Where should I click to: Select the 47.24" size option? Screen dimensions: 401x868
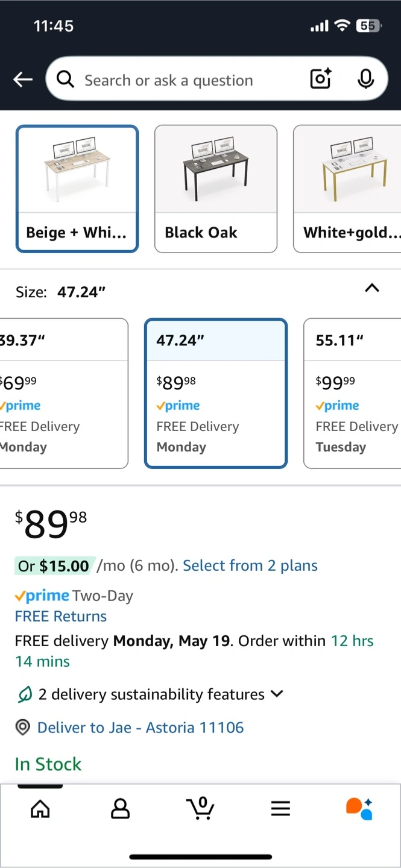coord(216,394)
